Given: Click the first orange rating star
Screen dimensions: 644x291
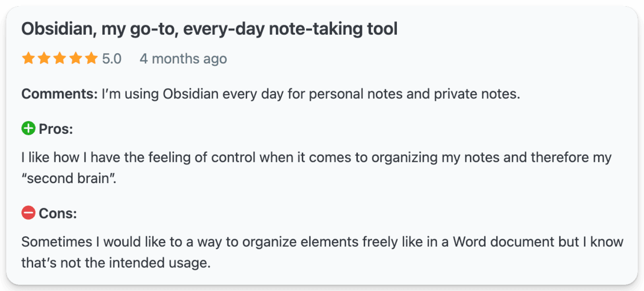Looking at the screenshot, I should coord(28,58).
